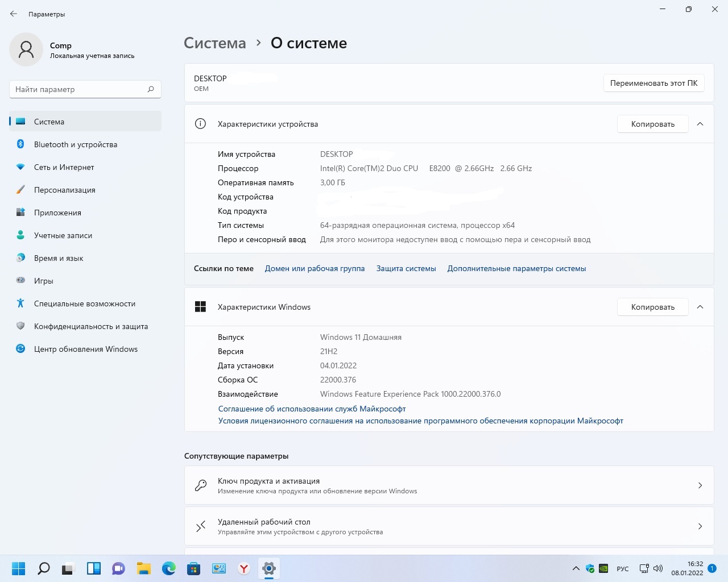Open Advanced system settings link

[516, 268]
